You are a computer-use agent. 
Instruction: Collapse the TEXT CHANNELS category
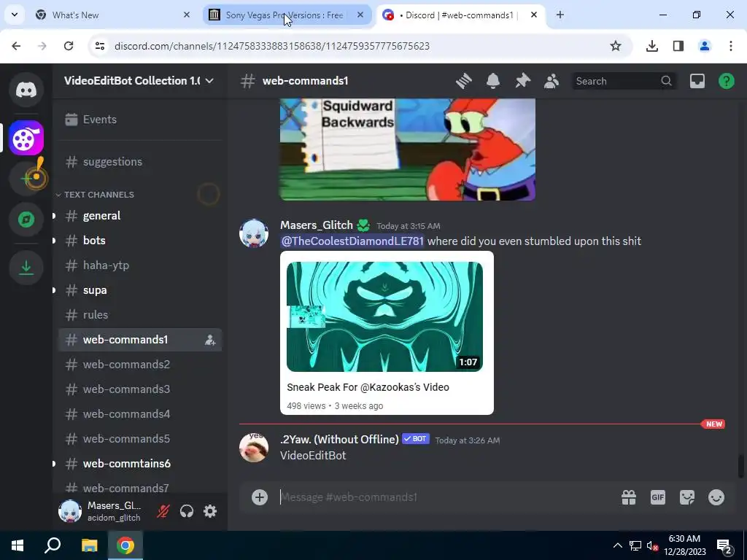tap(95, 194)
